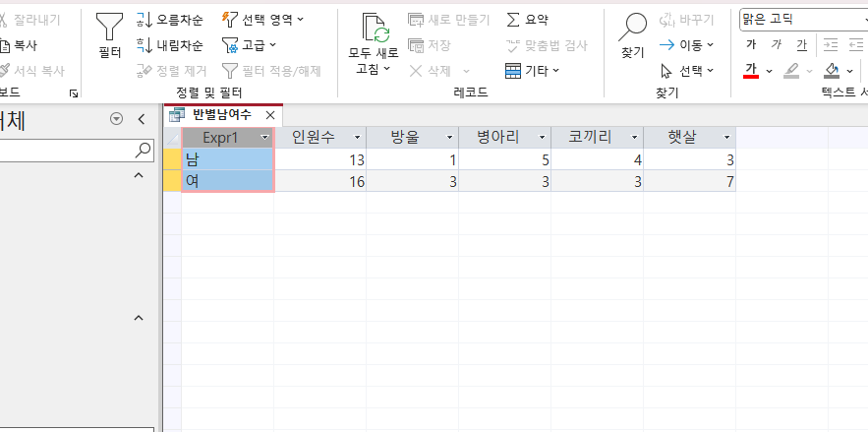Click the 이동 (Go To) button
This screenshot has width=868, height=432.
click(x=685, y=44)
